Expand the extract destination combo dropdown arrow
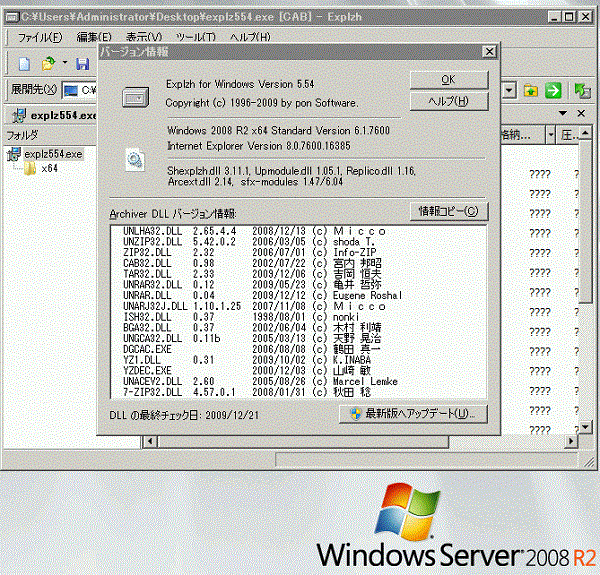 (509, 91)
